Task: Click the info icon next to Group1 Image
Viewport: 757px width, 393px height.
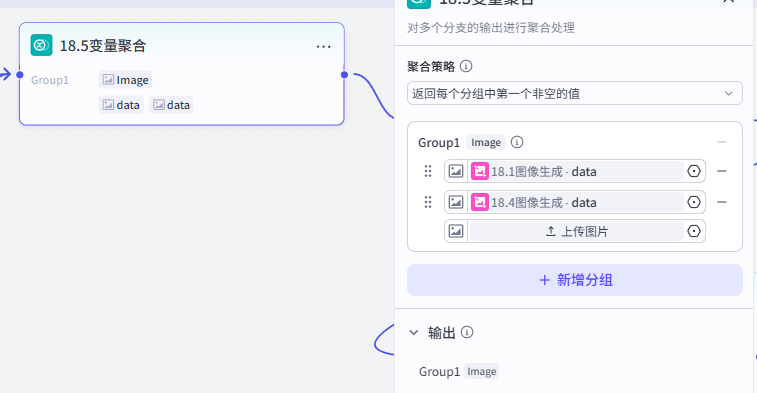Action: click(517, 142)
